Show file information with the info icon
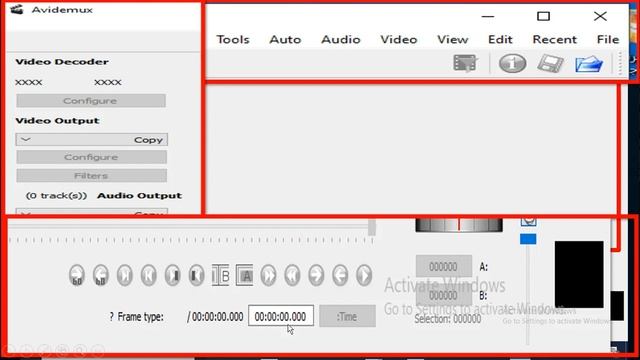640x360 pixels. [x=513, y=64]
